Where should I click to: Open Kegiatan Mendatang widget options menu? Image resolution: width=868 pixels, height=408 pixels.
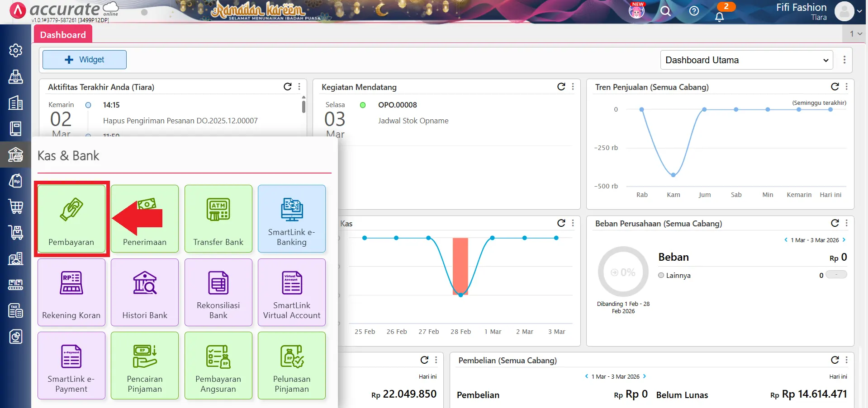[573, 87]
